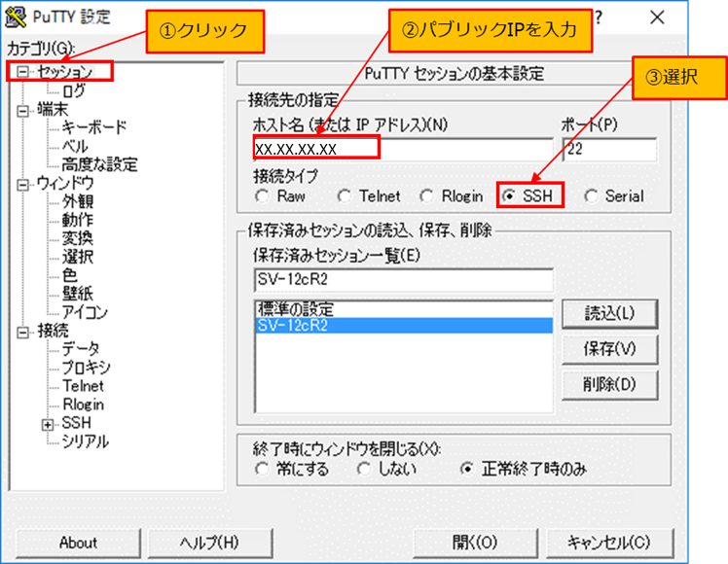Open the プロキシ settings category
The width and height of the screenshot is (728, 564).
[x=86, y=367]
